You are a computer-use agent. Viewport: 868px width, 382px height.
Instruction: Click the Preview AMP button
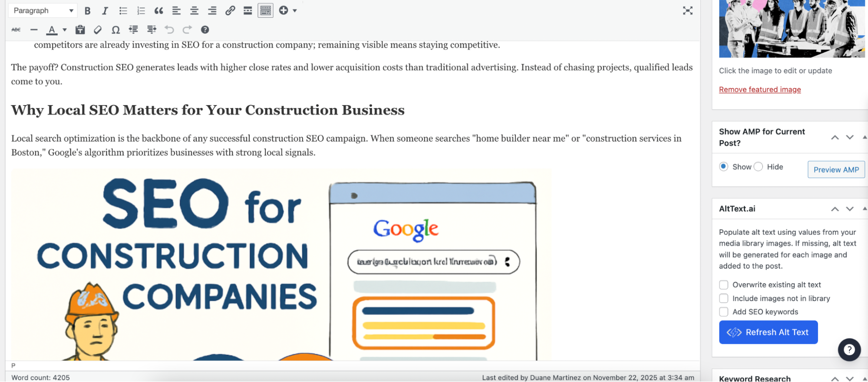coord(836,170)
